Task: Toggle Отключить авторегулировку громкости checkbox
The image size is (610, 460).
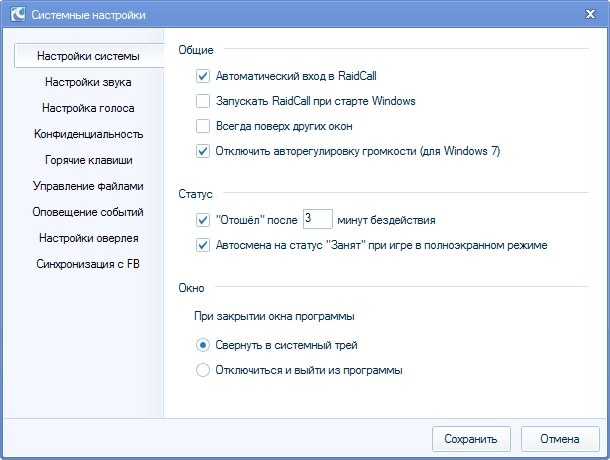Action: pyautogui.click(x=203, y=151)
